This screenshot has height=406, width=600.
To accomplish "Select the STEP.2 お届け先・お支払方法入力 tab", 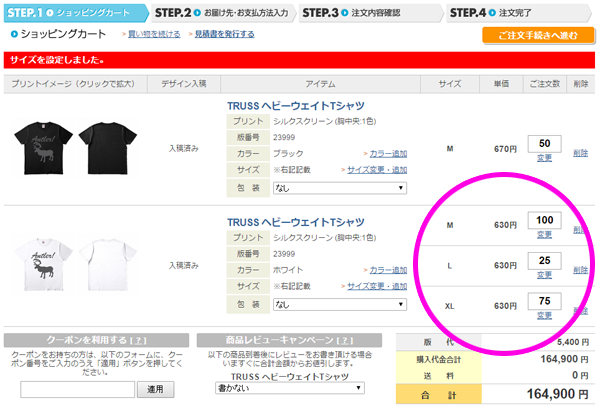I will click(223, 13).
